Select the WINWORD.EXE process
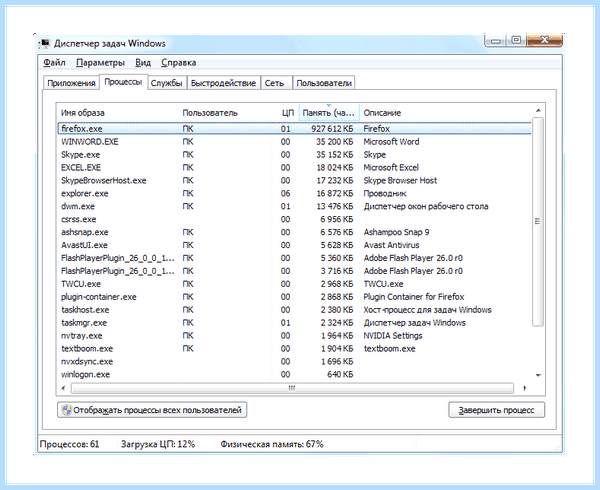 (295, 142)
